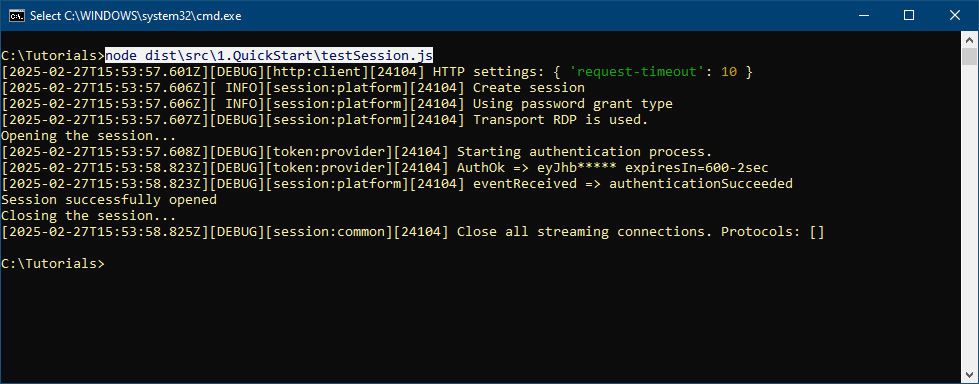Click the window title bar text
Viewport: 979px width, 384px height.
(135, 16)
